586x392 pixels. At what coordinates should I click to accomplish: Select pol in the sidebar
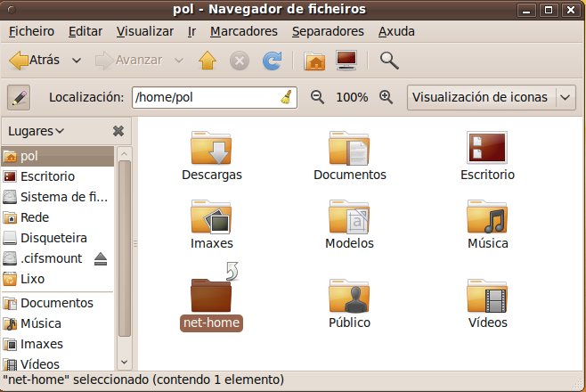pos(58,156)
